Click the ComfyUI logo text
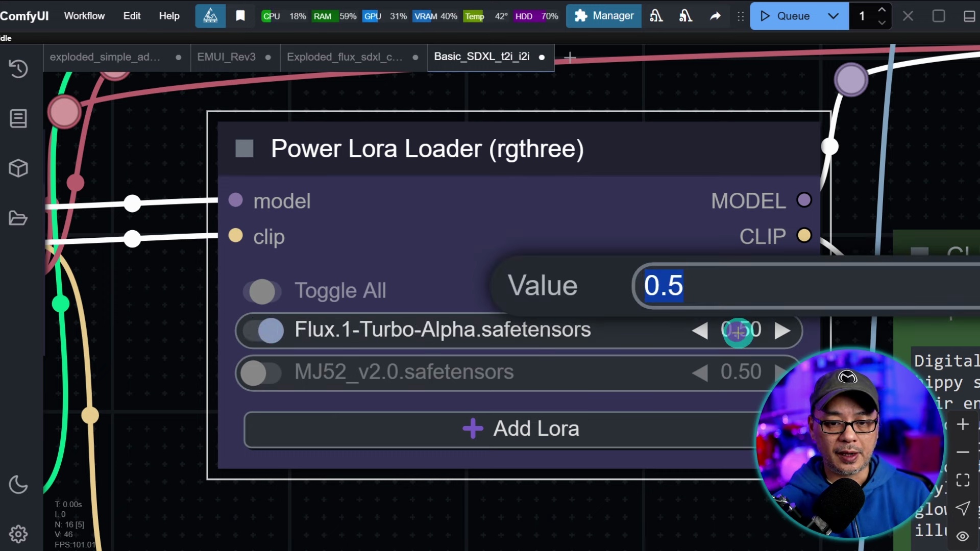Viewport: 980px width, 551px height. click(24, 16)
